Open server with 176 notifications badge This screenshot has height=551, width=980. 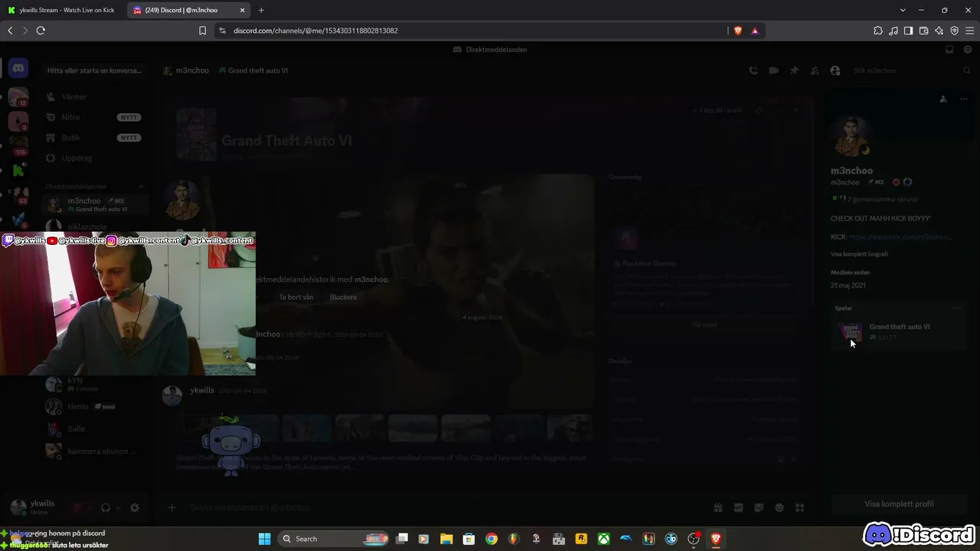pos(18,145)
